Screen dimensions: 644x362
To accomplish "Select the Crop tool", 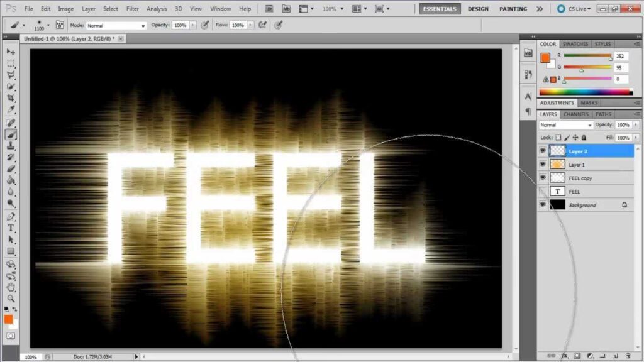I will [11, 98].
